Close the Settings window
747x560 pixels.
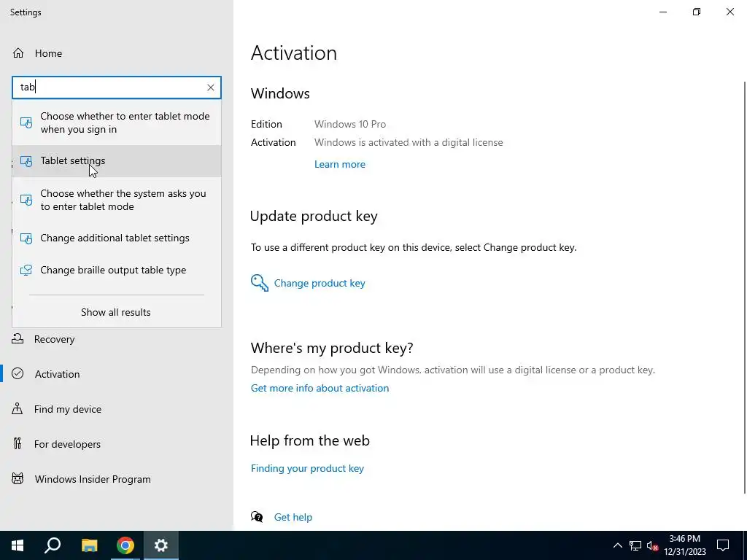click(x=729, y=12)
